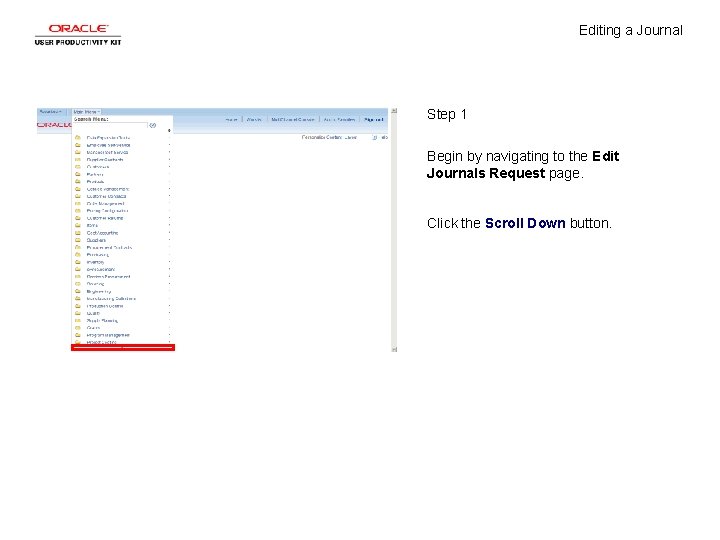This screenshot has height=540, width=720.
Task: Expand the Employee Self-Service submenu arrow
Action: pos(169,145)
